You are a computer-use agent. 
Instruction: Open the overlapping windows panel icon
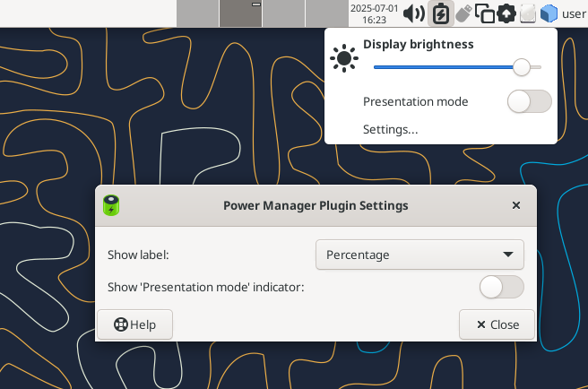pos(485,13)
